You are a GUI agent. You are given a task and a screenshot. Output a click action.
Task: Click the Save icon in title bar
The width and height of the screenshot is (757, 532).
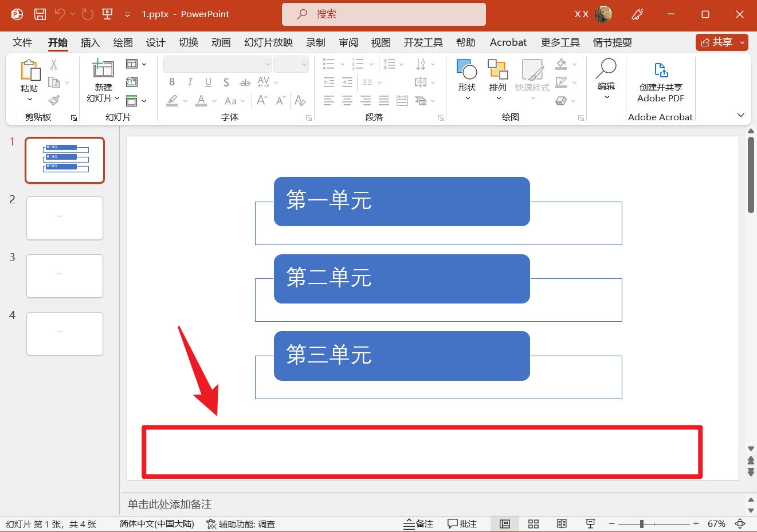point(40,14)
